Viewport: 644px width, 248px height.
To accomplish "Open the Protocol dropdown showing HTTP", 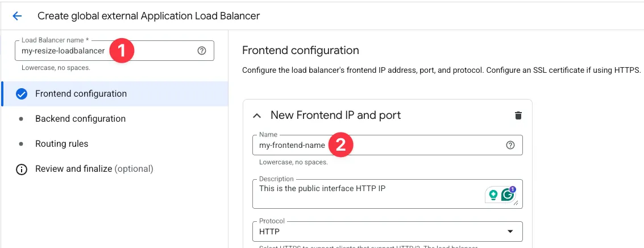I will (387, 232).
